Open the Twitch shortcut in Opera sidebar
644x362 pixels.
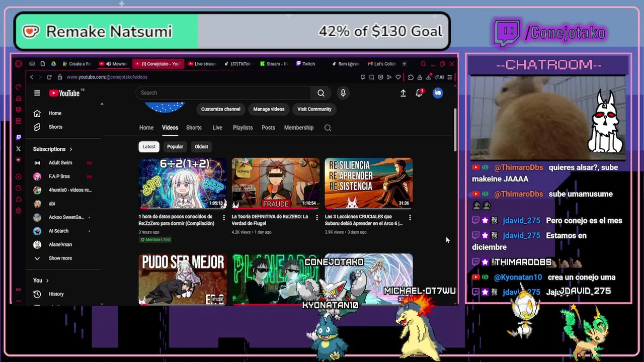click(x=19, y=137)
